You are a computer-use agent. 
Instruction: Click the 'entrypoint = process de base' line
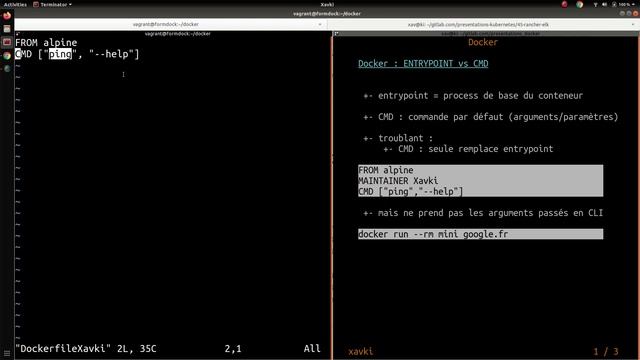[x=473, y=96]
